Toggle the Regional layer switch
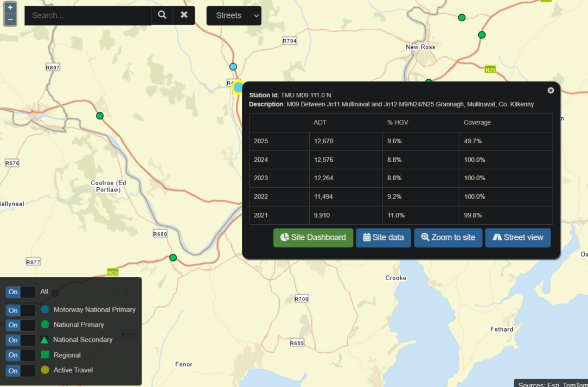Image resolution: width=588 pixels, height=387 pixels. (21, 355)
